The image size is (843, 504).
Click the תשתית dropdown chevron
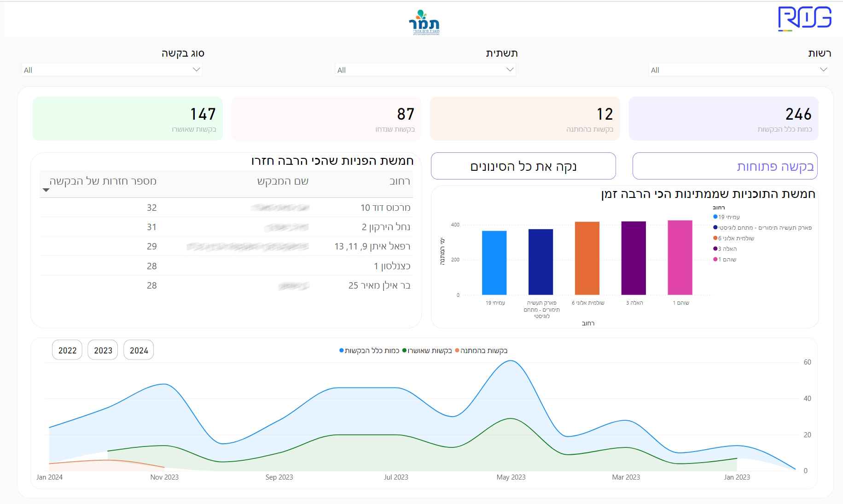tap(510, 70)
